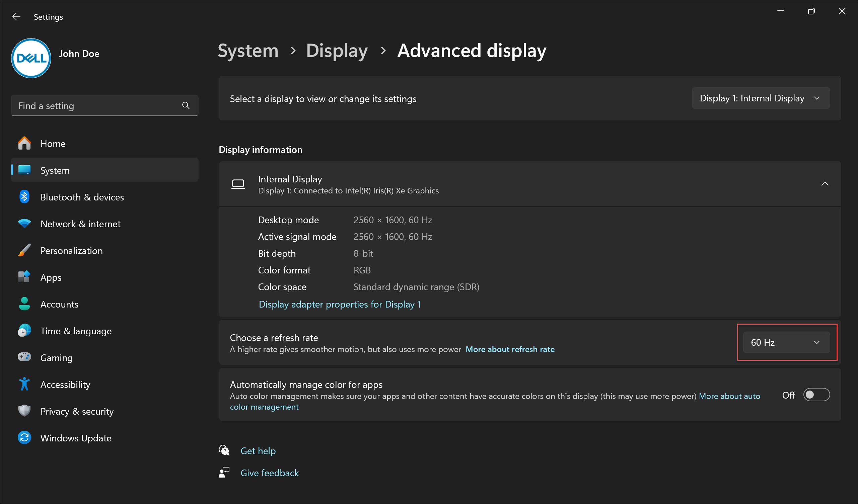Viewport: 858px width, 504px height.
Task: Toggle Automatically manage color for apps
Action: pyautogui.click(x=818, y=395)
